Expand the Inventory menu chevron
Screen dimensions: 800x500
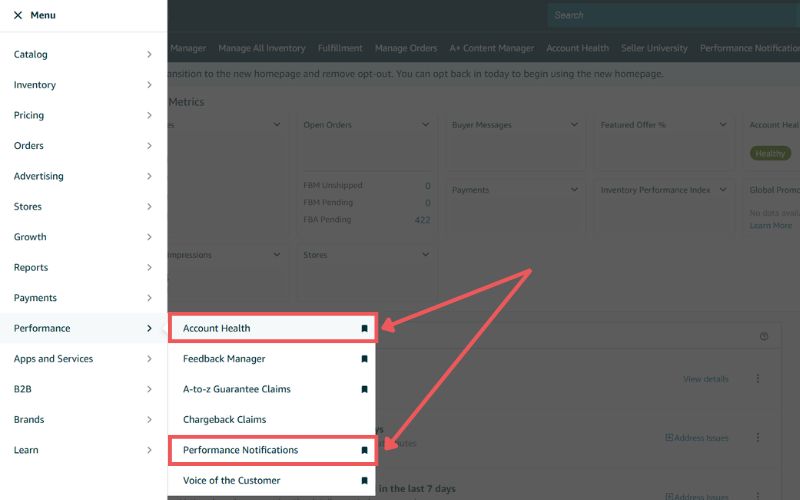[x=149, y=85]
